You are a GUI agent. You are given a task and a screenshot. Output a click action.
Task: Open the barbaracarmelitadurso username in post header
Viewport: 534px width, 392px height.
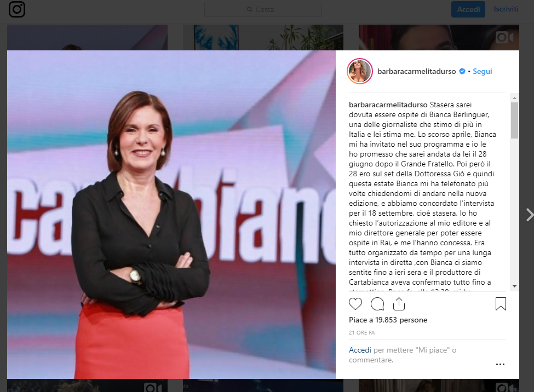click(416, 71)
